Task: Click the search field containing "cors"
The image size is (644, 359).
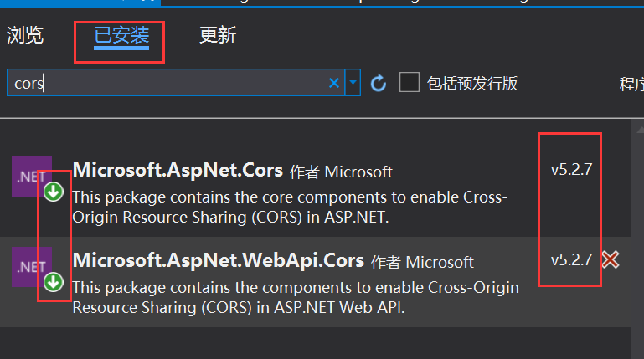Action: pyautogui.click(x=167, y=83)
